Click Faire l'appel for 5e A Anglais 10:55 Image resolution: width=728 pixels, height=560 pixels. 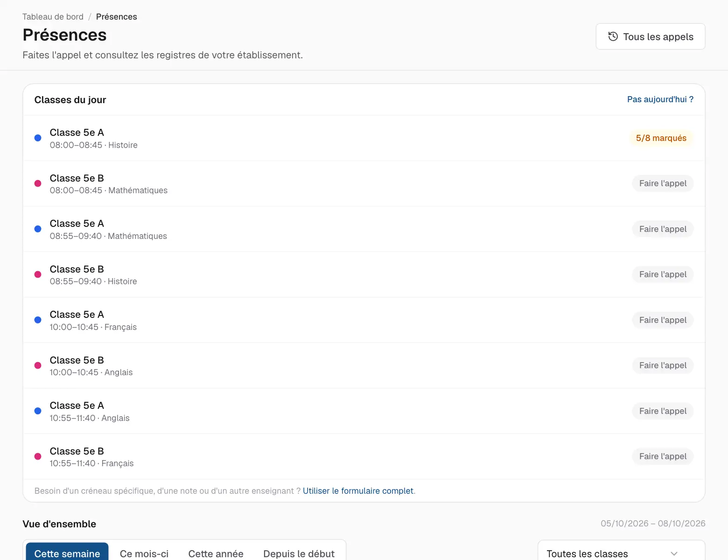[663, 411]
